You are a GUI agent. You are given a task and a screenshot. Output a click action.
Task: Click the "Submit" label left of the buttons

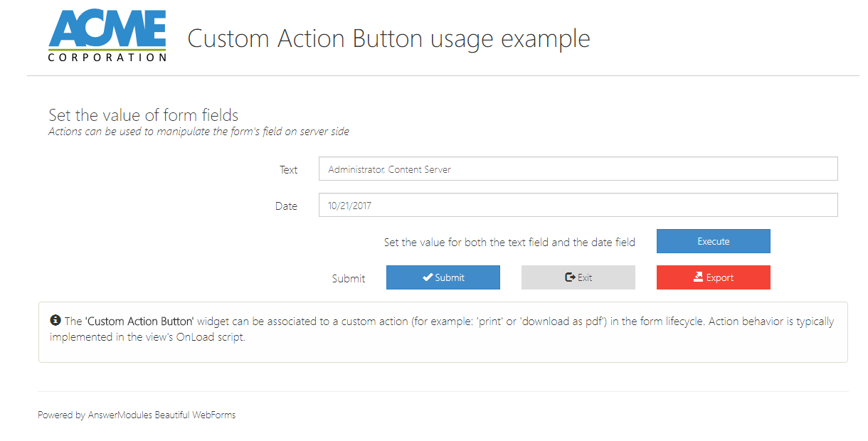tap(349, 278)
